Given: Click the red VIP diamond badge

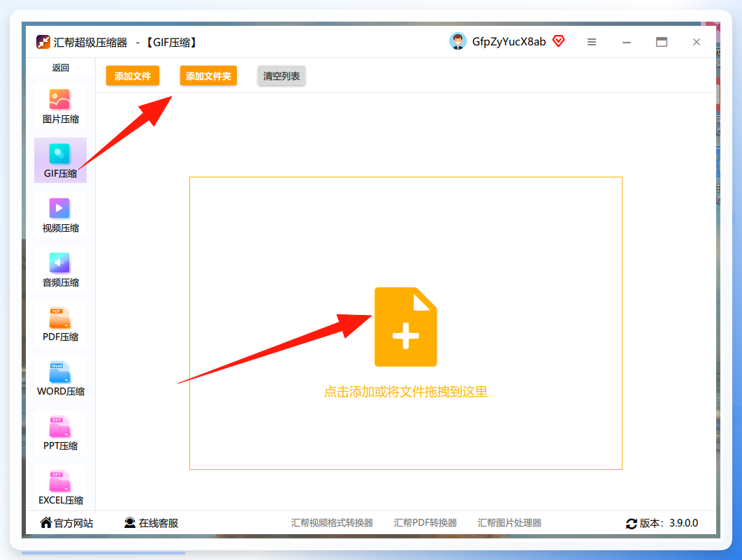Looking at the screenshot, I should pyautogui.click(x=559, y=41).
